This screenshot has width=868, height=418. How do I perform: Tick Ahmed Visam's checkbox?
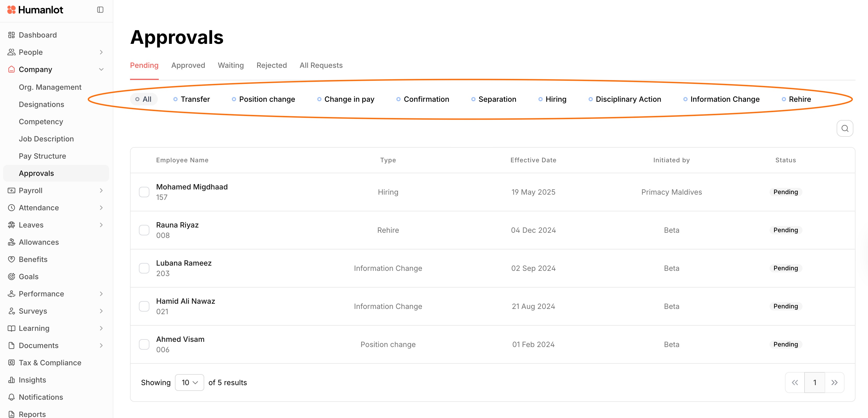144,344
